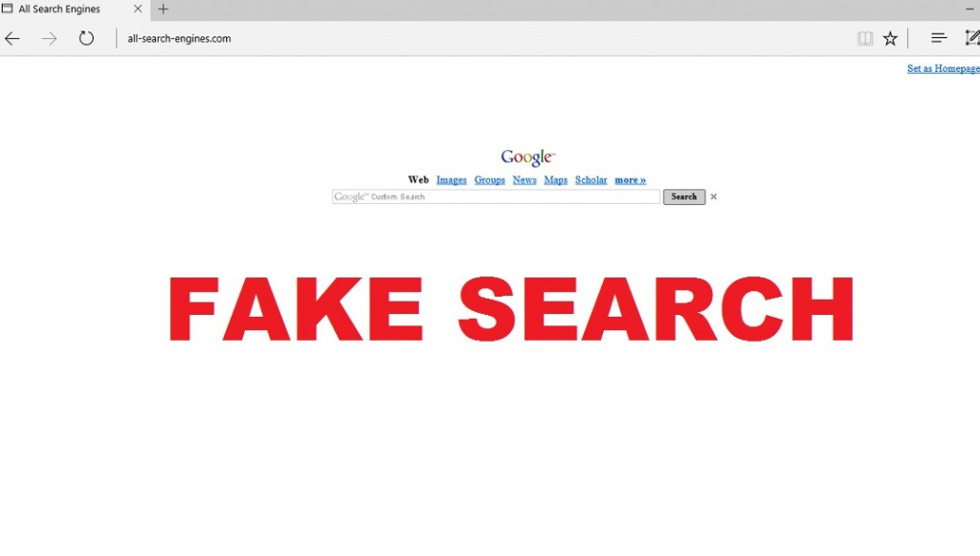This screenshot has height=556, width=980.
Task: Focus the Google Custom Search input field
Action: (496, 197)
